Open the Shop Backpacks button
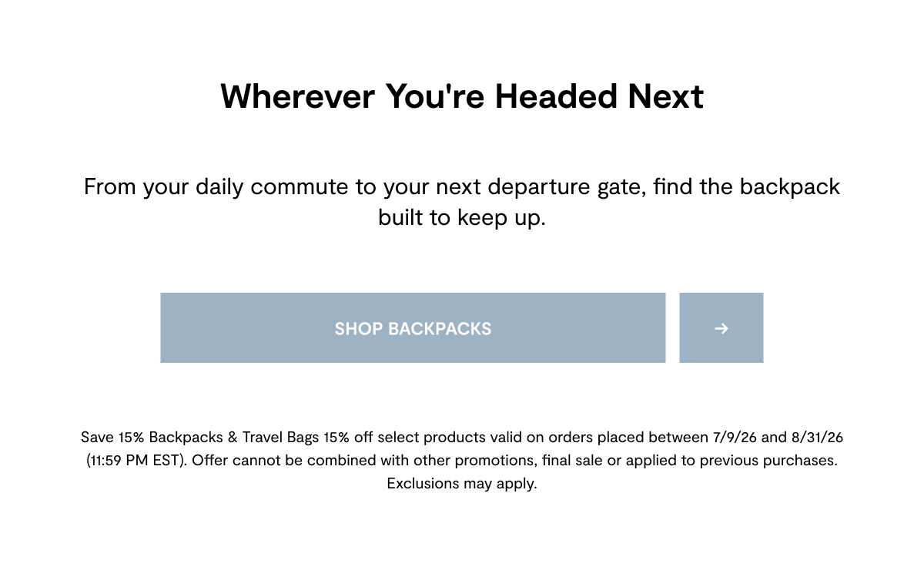This screenshot has height=577, width=924. click(x=413, y=327)
